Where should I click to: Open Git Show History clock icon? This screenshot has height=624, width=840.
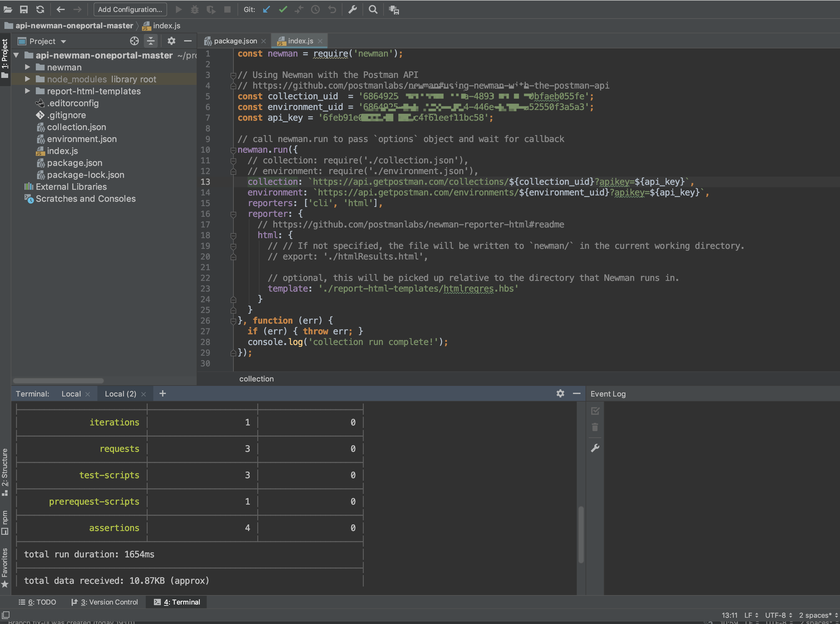pyautogui.click(x=315, y=9)
